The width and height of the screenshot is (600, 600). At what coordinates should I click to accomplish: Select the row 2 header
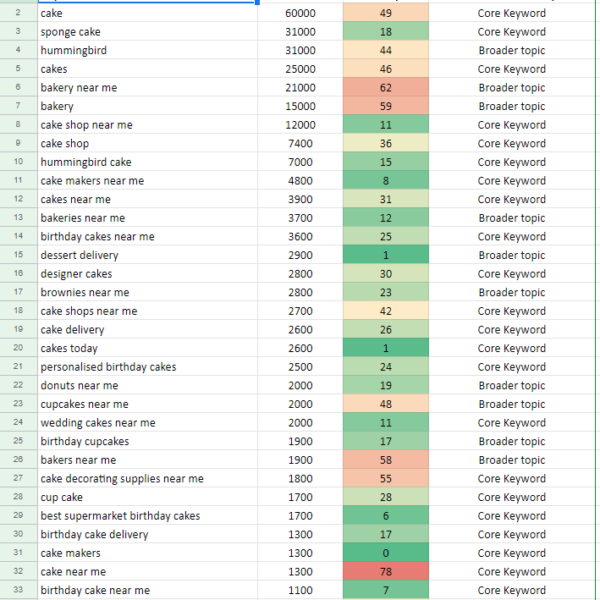18,14
